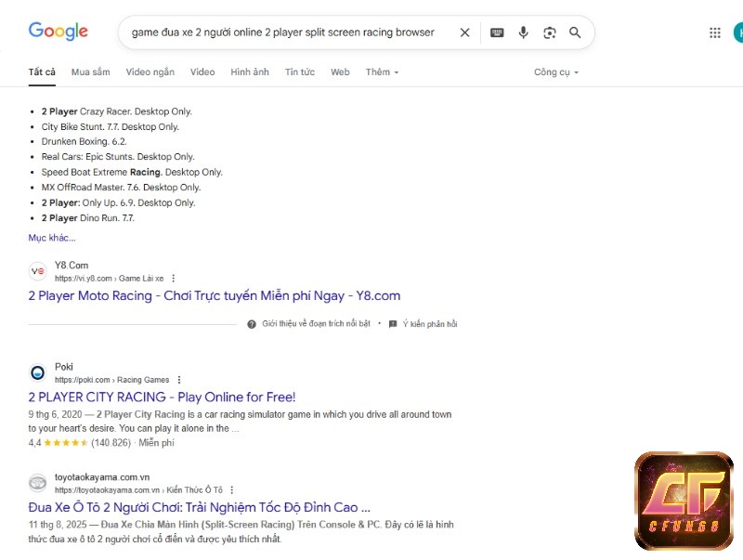Click the Y8.Com site name

point(72,266)
